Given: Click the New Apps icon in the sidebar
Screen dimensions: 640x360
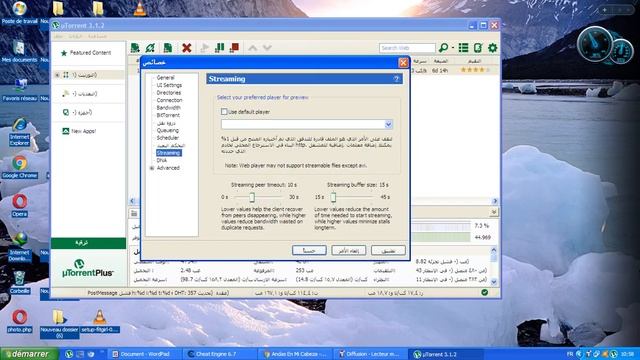Looking at the screenshot, I should tap(65, 131).
